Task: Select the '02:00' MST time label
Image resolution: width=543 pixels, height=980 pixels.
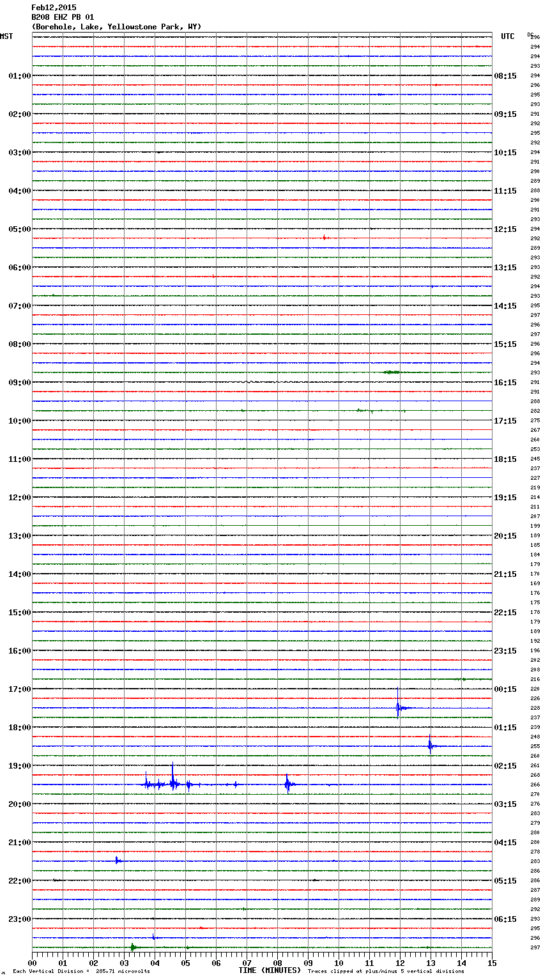Action: [x=20, y=114]
